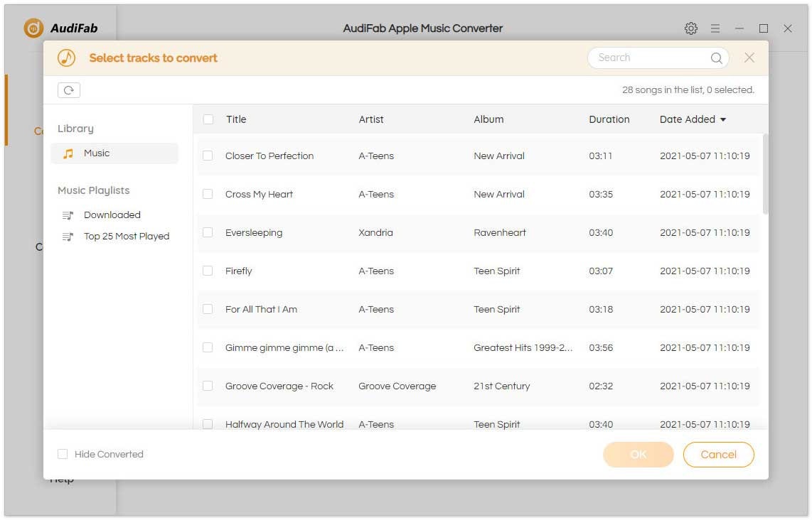Viewport: 812px width, 520px height.
Task: Open settings gear in AudiFab title bar
Action: 691,28
